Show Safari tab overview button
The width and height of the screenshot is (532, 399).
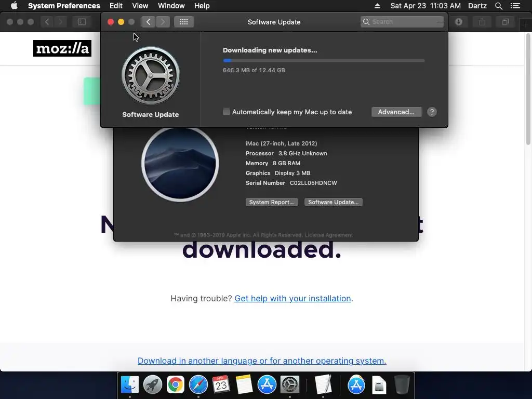click(x=505, y=22)
